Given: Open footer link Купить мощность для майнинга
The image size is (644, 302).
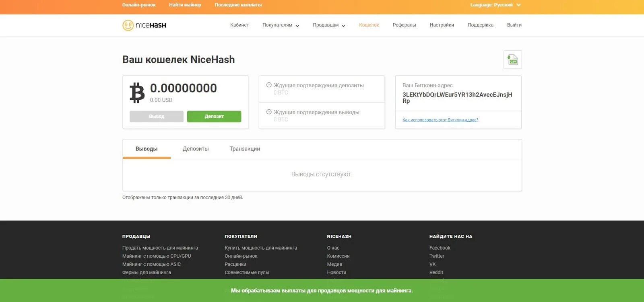Looking at the screenshot, I should [261, 248].
